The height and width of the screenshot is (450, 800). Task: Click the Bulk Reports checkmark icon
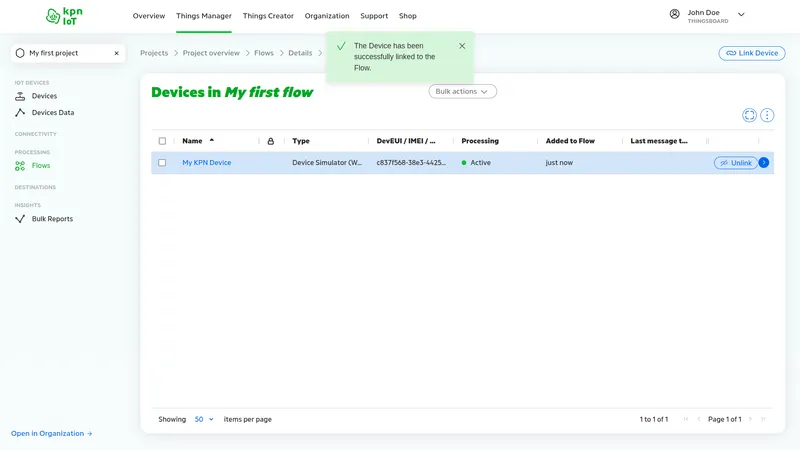click(x=20, y=219)
